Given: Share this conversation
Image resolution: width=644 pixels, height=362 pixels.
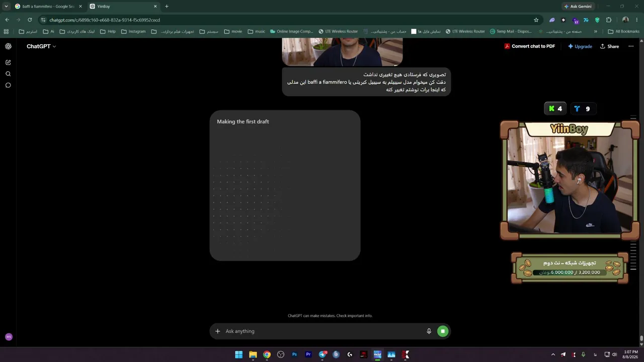Looking at the screenshot, I should 609,46.
